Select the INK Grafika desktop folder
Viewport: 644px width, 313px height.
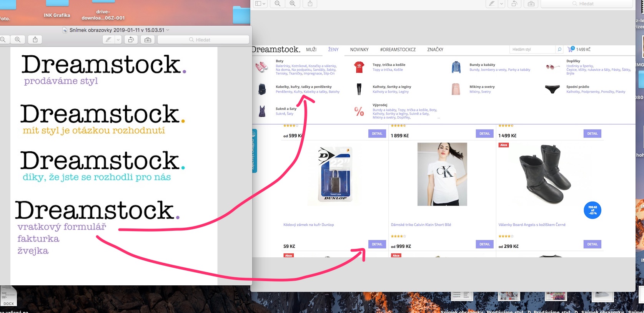click(x=57, y=15)
